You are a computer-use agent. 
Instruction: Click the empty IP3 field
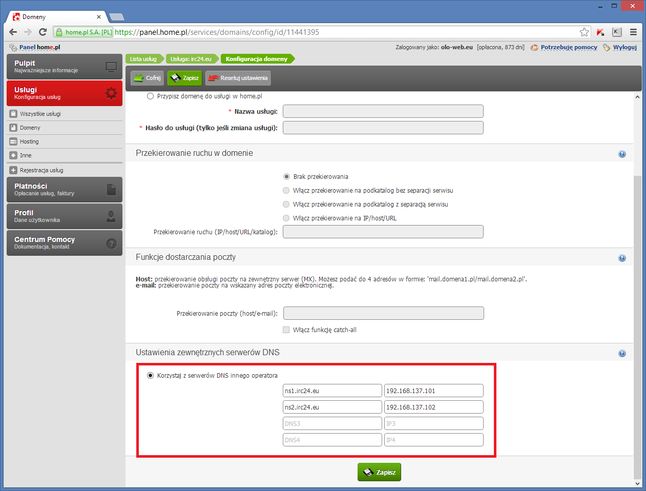434,423
